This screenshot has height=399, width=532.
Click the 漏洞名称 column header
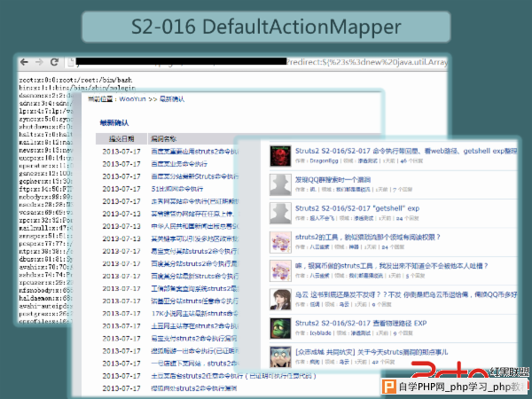tap(163, 139)
